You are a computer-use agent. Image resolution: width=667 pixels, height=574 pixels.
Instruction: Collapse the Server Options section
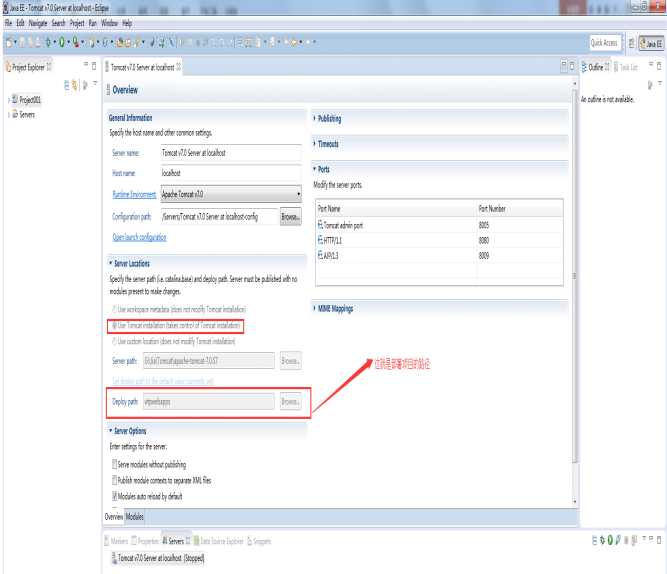click(111, 431)
